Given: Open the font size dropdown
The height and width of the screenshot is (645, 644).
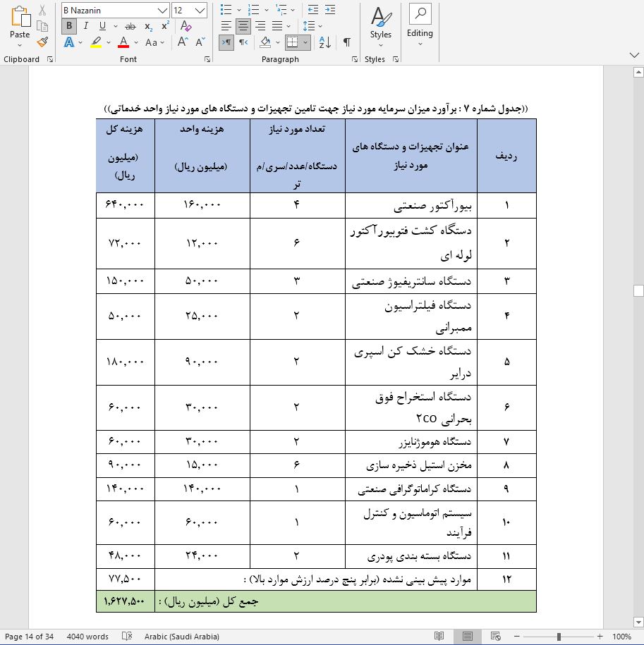Looking at the screenshot, I should coord(200,9).
